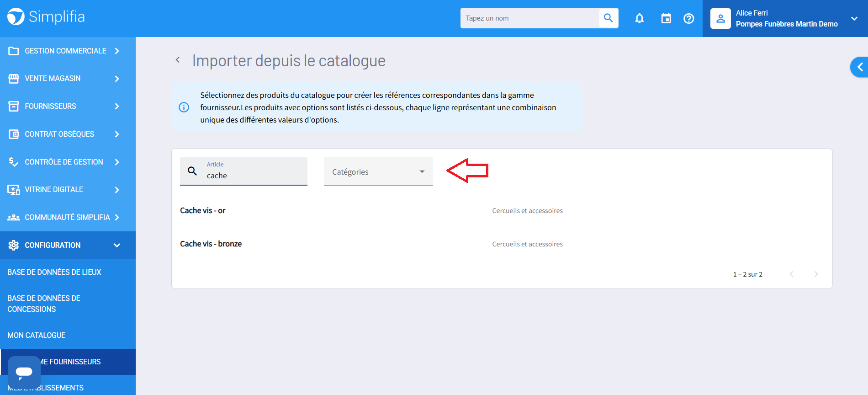
Task: Collapse the Configuration section chevron
Action: click(x=117, y=245)
